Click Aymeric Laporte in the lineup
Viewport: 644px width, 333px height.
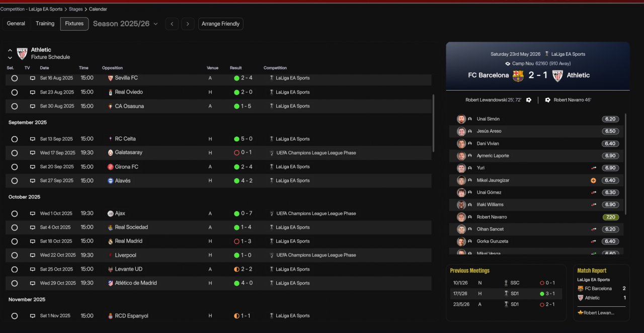pyautogui.click(x=493, y=156)
